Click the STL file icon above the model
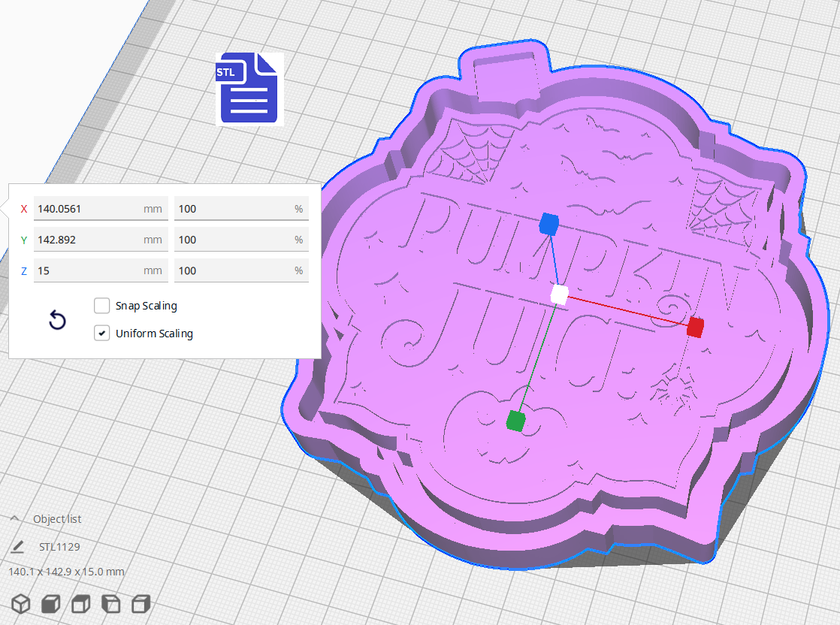Screen dimensions: 840x625 pos(248,89)
